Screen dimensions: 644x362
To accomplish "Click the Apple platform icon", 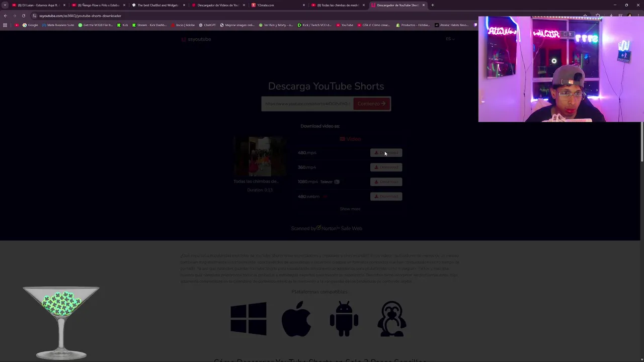I will [296, 319].
